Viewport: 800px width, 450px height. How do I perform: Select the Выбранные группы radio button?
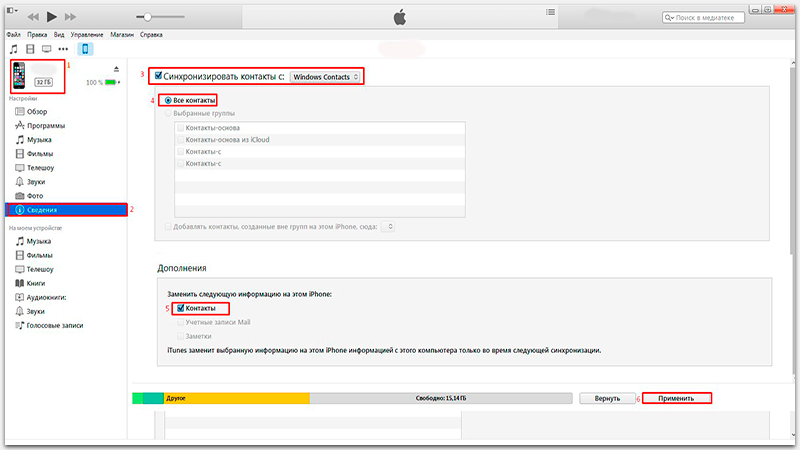coord(168,113)
